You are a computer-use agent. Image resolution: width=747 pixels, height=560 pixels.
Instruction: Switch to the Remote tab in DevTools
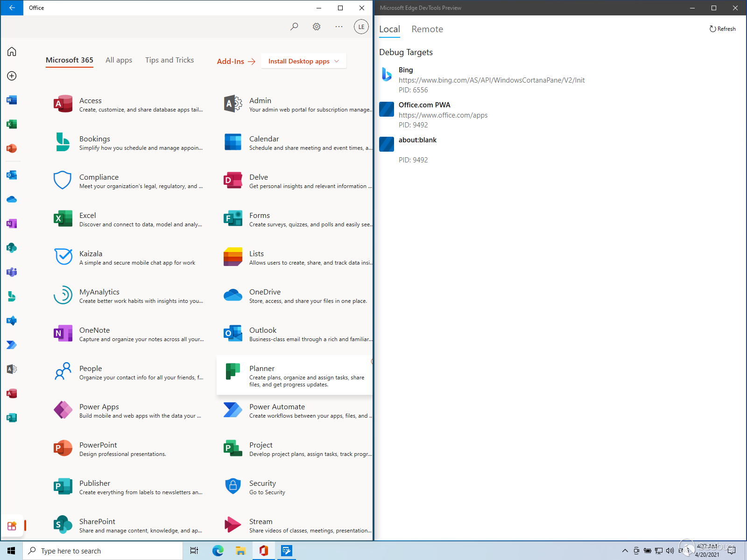[x=427, y=29]
